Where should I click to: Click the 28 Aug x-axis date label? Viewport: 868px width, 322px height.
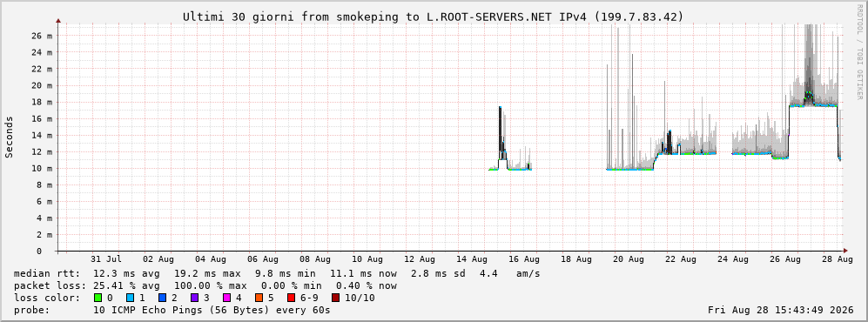click(837, 259)
